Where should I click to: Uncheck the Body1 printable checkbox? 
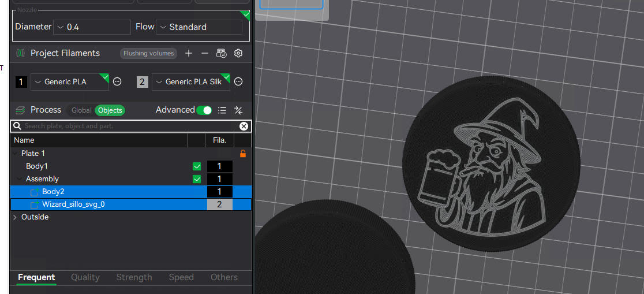tap(197, 166)
